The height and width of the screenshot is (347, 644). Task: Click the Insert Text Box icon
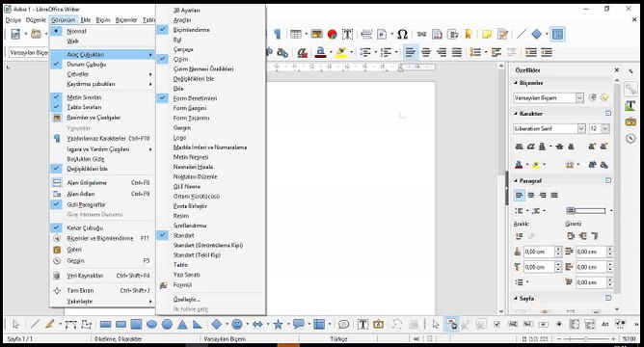[347, 35]
